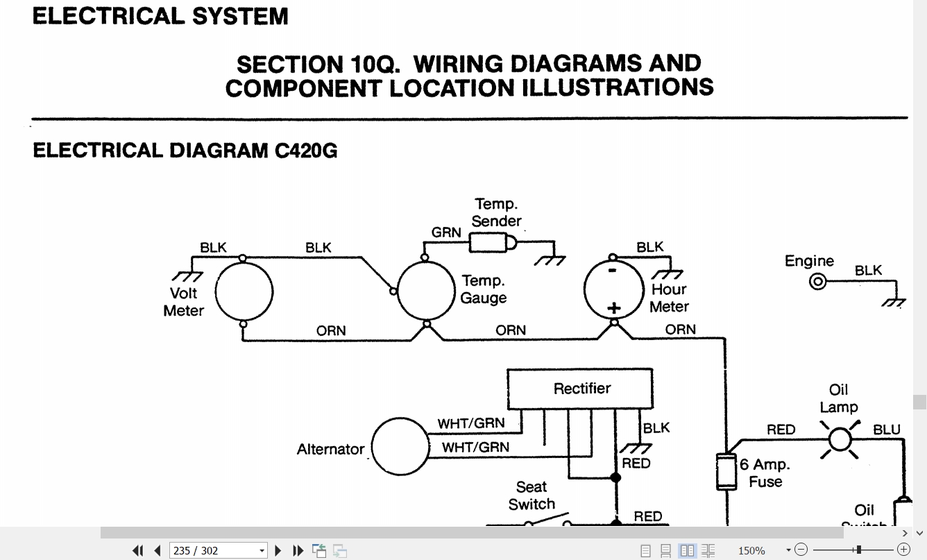Click the zoom out minus button

point(801,550)
